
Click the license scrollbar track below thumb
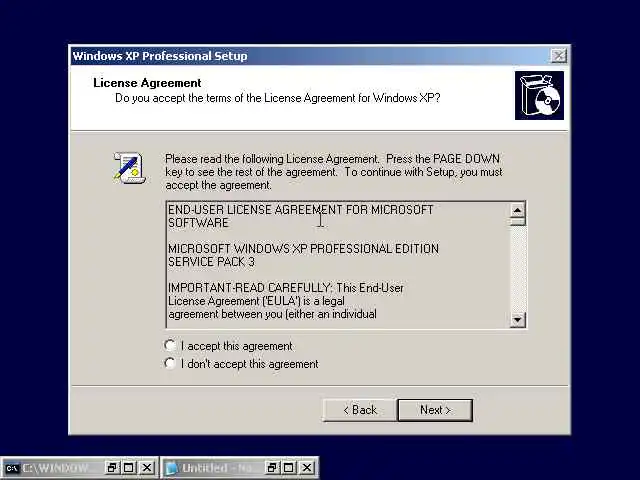pos(517,269)
